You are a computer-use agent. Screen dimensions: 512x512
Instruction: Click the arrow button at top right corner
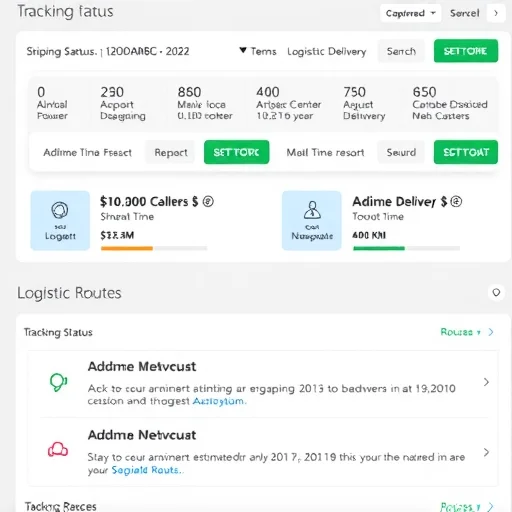(496, 13)
